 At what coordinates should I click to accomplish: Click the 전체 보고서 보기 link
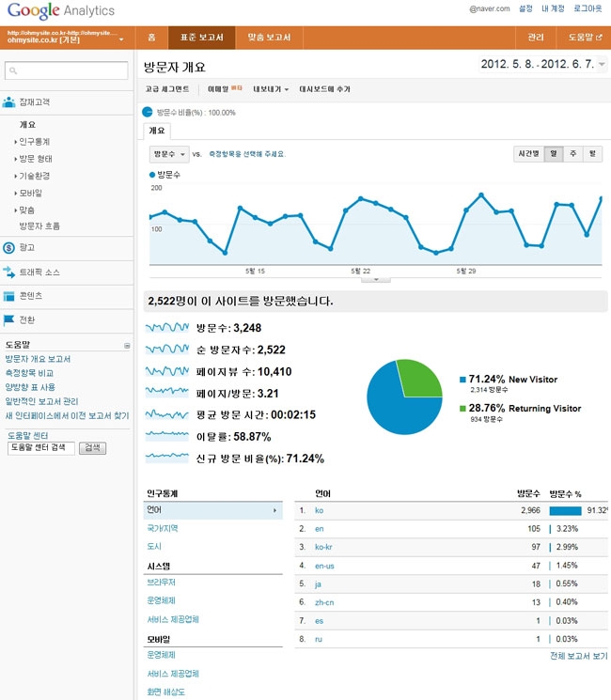(x=578, y=656)
